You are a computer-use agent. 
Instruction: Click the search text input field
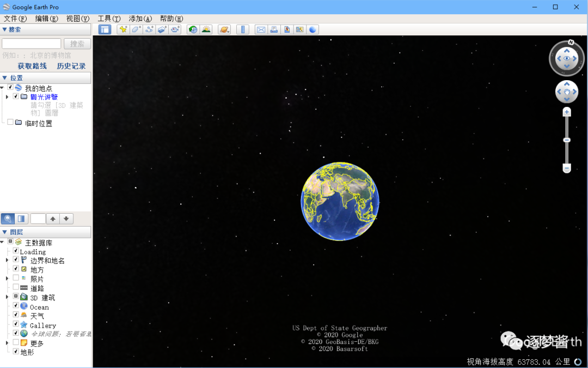(x=32, y=44)
